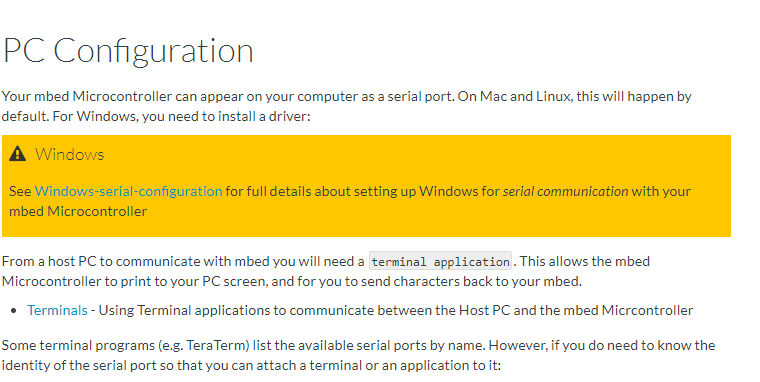Click the italic serial communication text

[566, 191]
